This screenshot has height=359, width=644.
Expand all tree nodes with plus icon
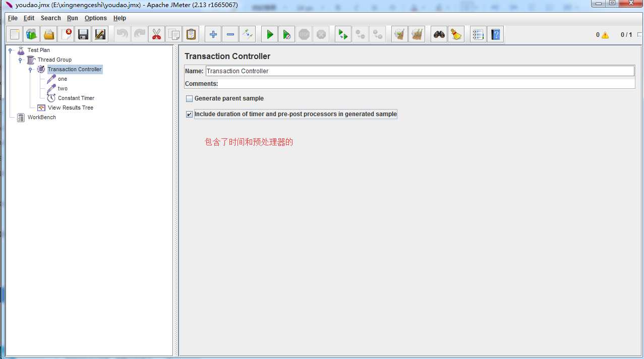(x=213, y=34)
